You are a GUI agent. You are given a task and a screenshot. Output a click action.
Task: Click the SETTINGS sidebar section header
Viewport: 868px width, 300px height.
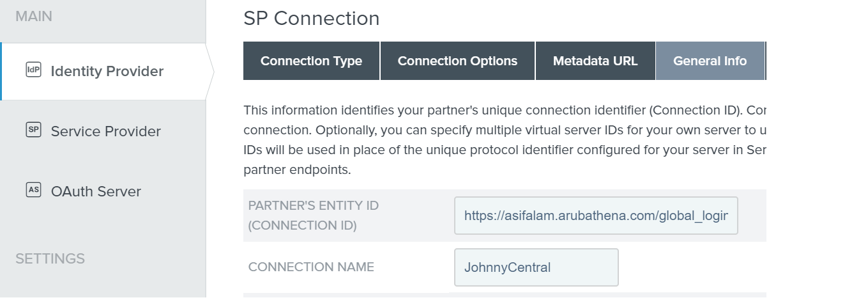[50, 258]
